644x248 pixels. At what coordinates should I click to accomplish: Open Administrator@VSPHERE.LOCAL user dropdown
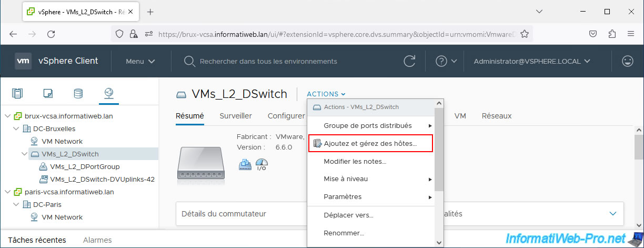[x=532, y=61]
